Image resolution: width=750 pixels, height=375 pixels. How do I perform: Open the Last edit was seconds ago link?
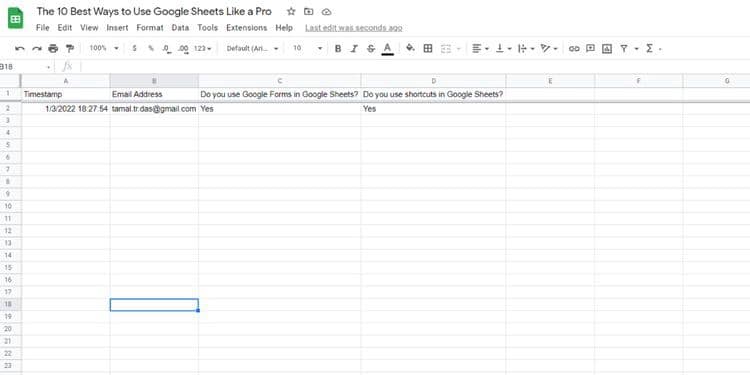point(353,28)
